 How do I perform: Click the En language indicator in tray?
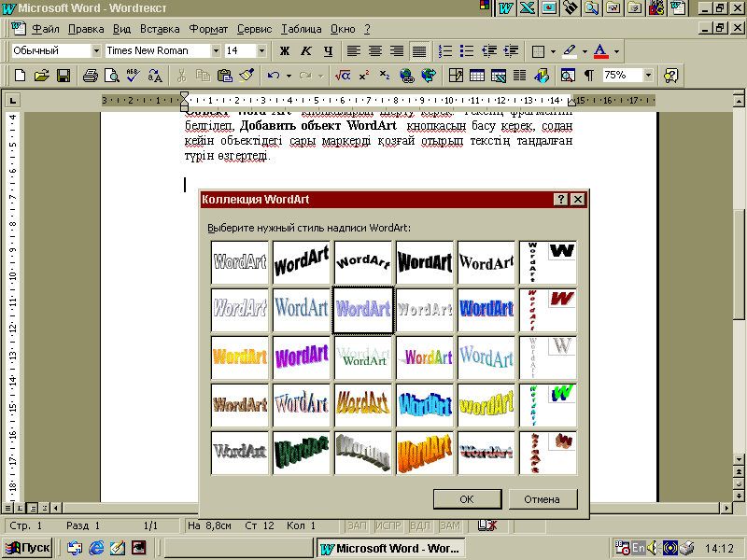pyautogui.click(x=638, y=548)
